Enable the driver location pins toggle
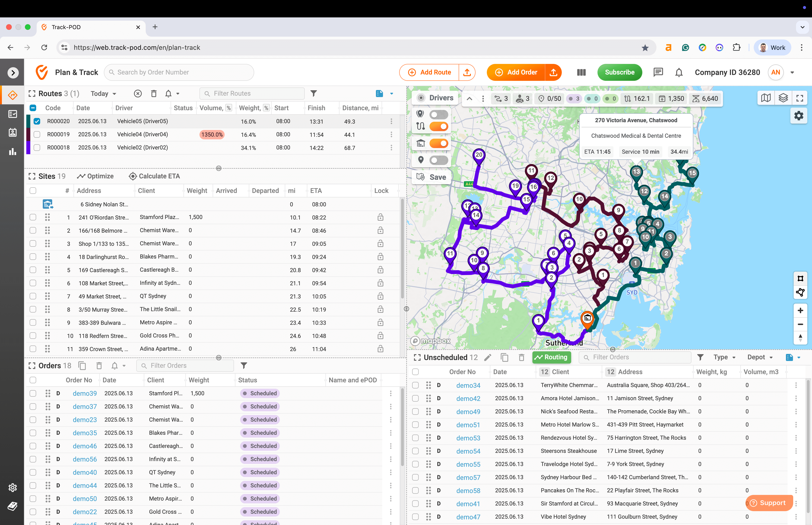The image size is (812, 525). tap(439, 114)
